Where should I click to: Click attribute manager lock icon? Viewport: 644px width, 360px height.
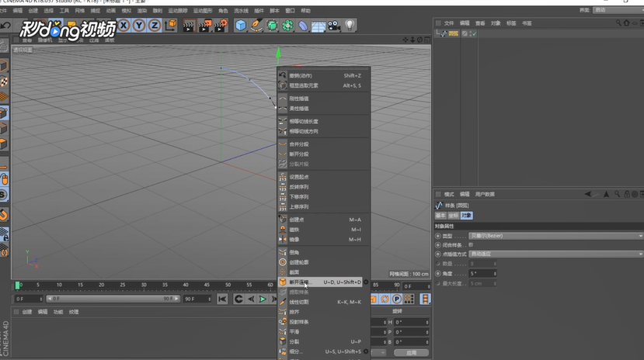(x=627, y=194)
